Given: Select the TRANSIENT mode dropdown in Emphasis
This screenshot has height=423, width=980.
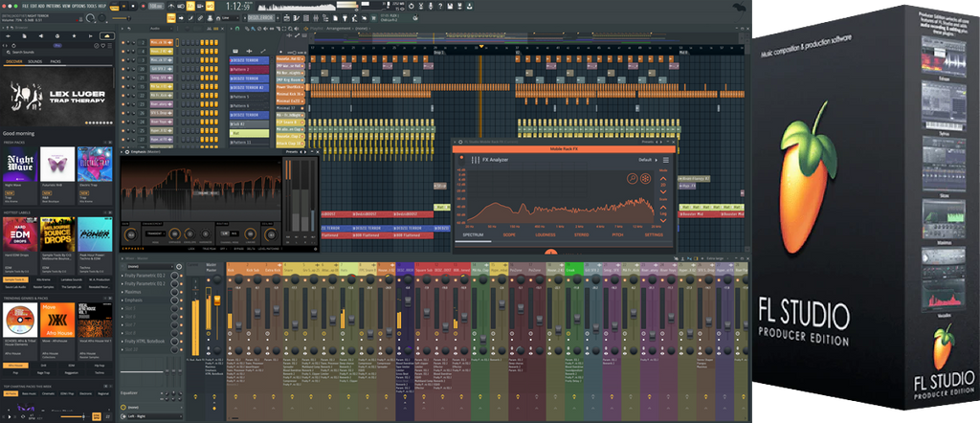Looking at the screenshot, I should [x=154, y=234].
